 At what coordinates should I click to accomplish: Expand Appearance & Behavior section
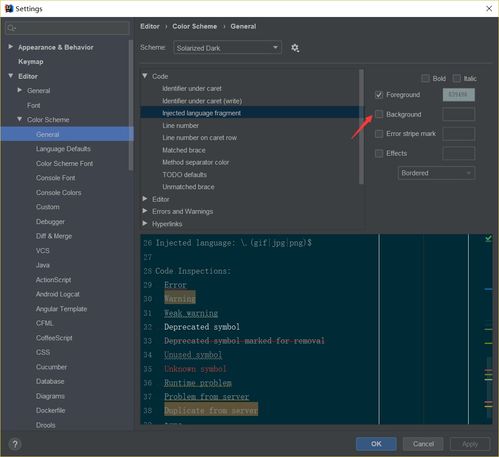pyautogui.click(x=11, y=47)
